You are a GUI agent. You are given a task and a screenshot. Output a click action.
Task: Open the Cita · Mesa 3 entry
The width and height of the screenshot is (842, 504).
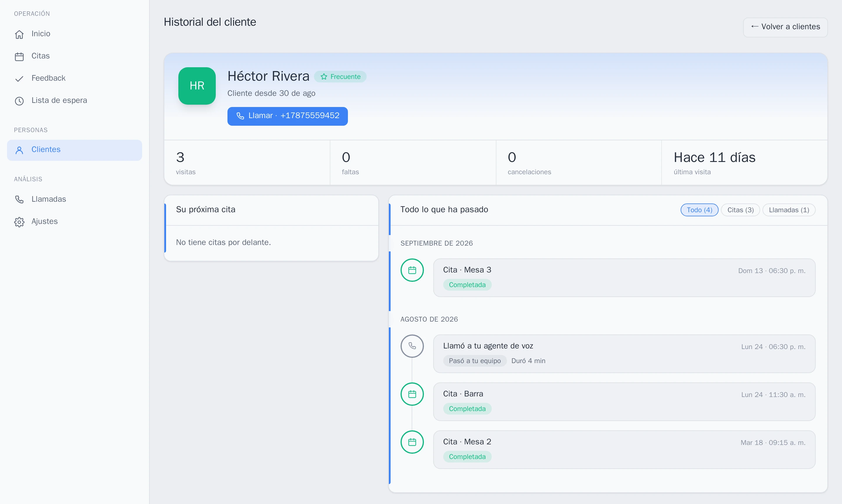(624, 278)
